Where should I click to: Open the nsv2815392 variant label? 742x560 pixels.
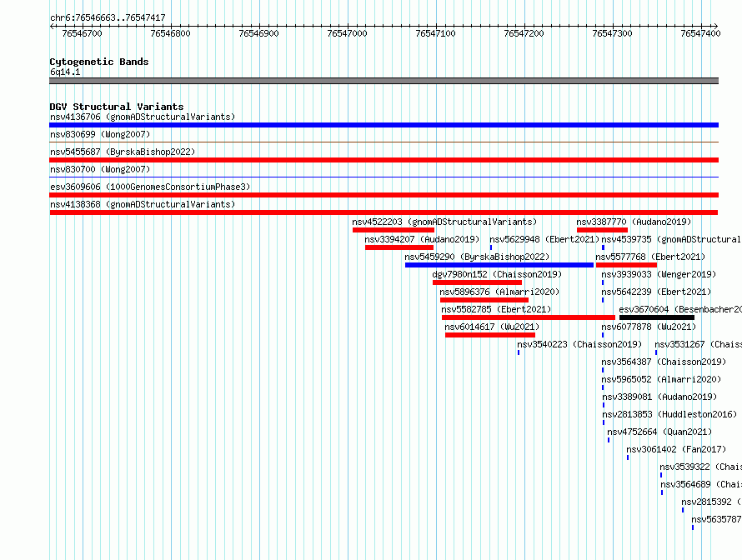click(711, 502)
